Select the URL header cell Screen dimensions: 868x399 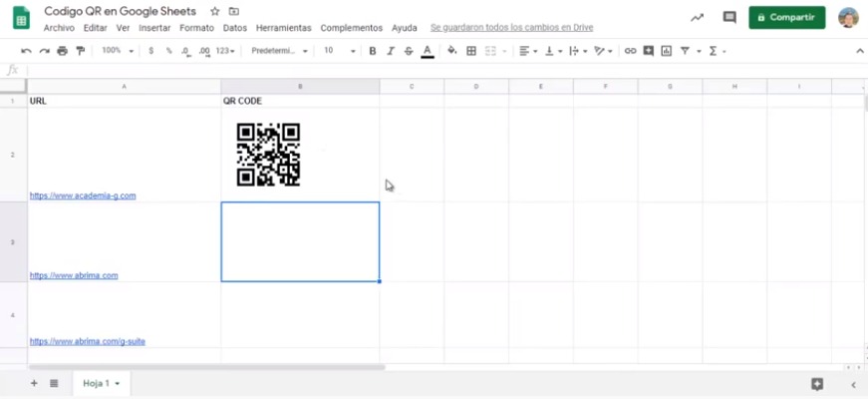tap(124, 101)
